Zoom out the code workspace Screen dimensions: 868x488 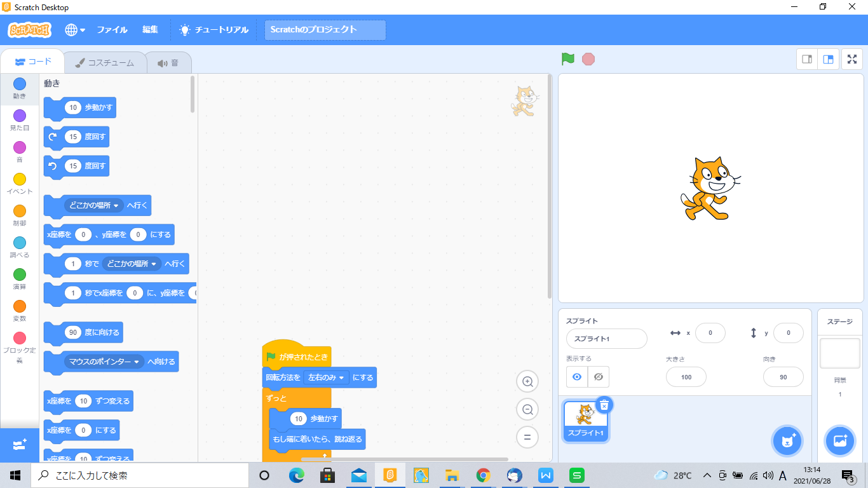coord(527,410)
